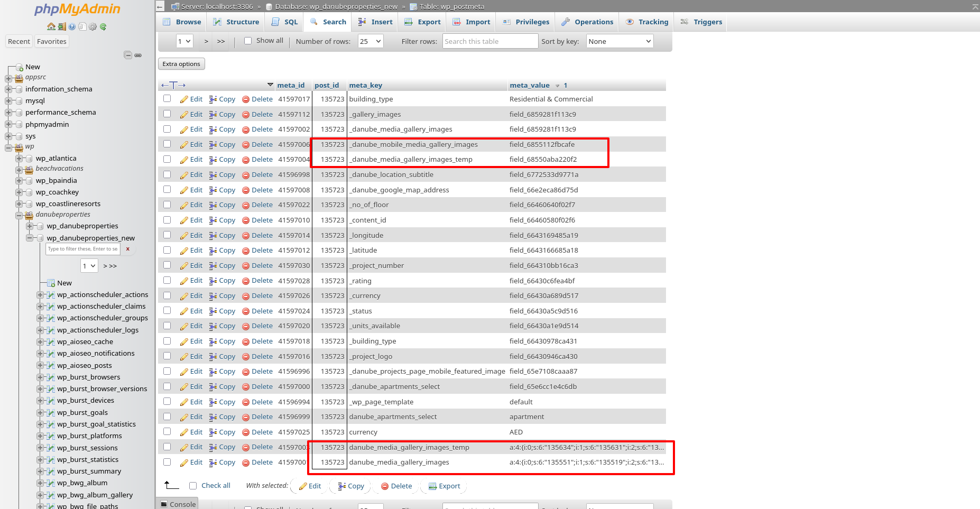Viewport: 980px width, 509px height.
Task: Enable the Check all checkbox
Action: [193, 486]
